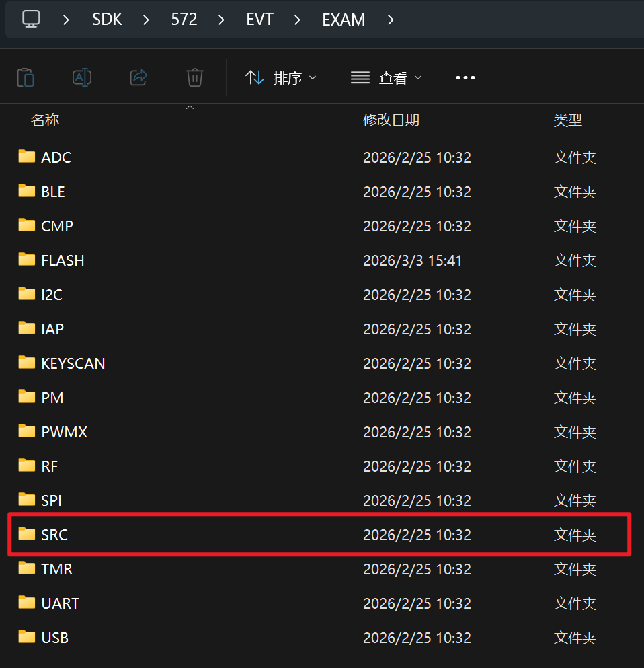Click the UART folder icon
The image size is (644, 668).
pyautogui.click(x=27, y=602)
